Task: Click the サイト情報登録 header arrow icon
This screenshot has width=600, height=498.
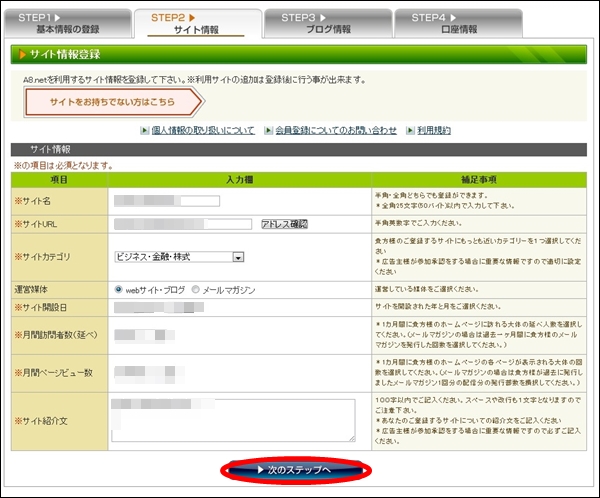Action: coord(22,54)
